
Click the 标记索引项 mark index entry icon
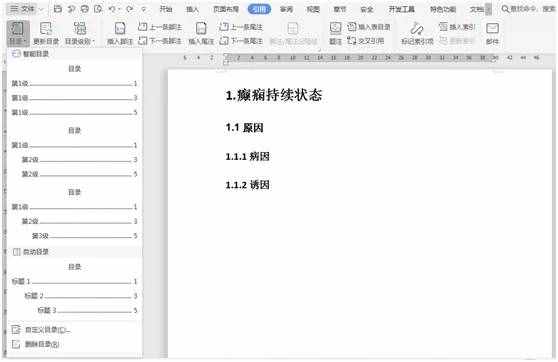(x=417, y=28)
